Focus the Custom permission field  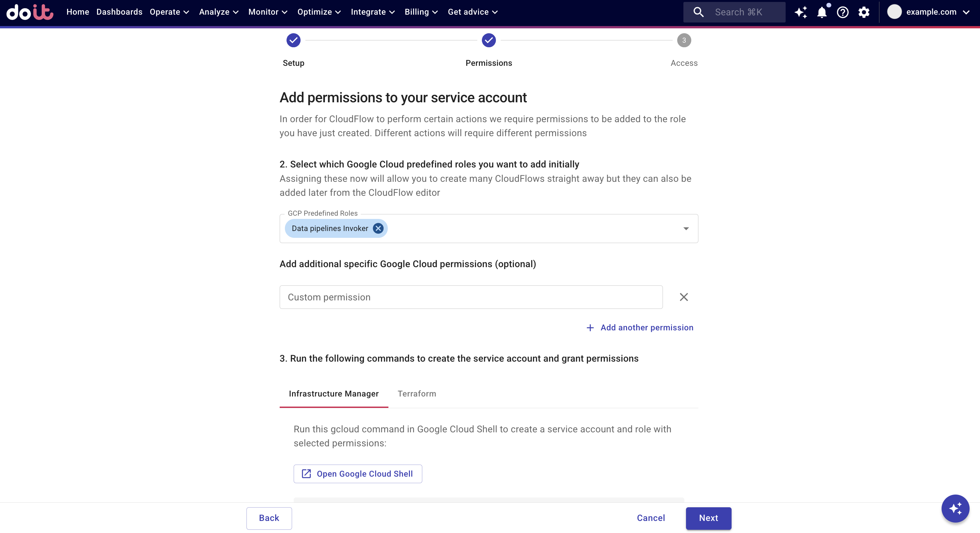click(471, 297)
